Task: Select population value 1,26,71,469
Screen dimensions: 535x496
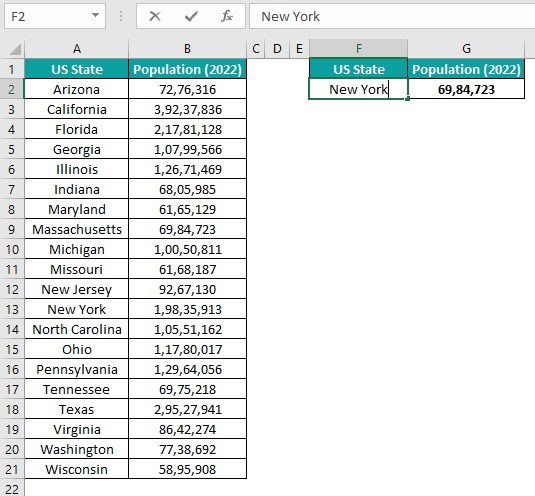Action: pos(187,169)
